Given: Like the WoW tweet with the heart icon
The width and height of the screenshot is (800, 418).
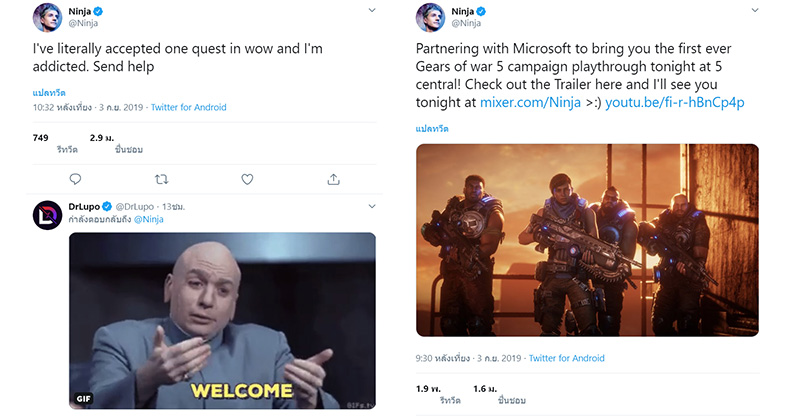Looking at the screenshot, I should coord(247,179).
